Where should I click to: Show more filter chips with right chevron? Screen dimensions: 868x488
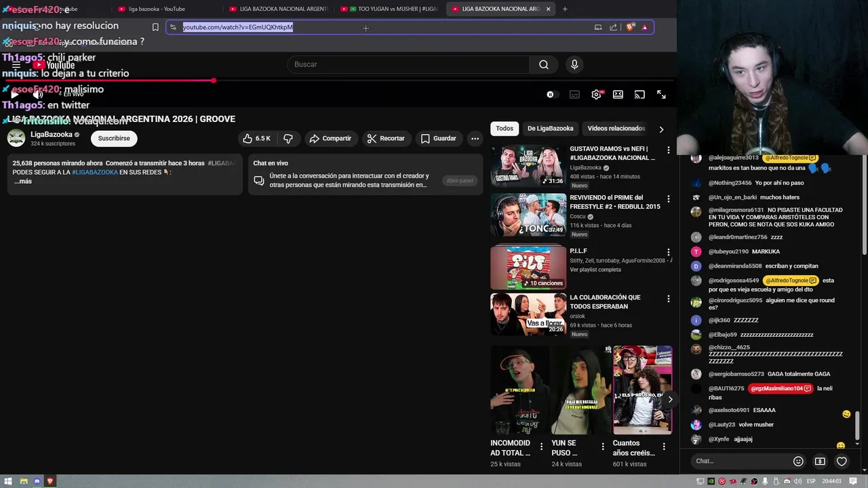point(661,129)
